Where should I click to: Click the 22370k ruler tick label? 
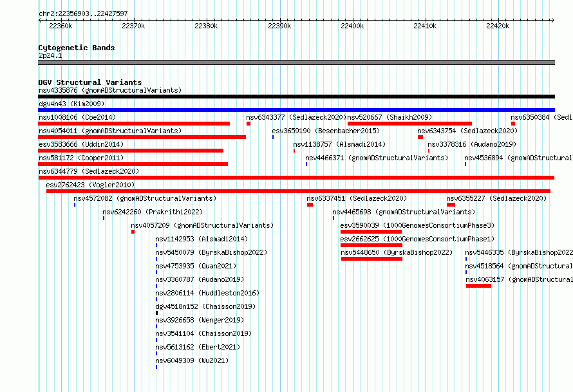(x=133, y=26)
